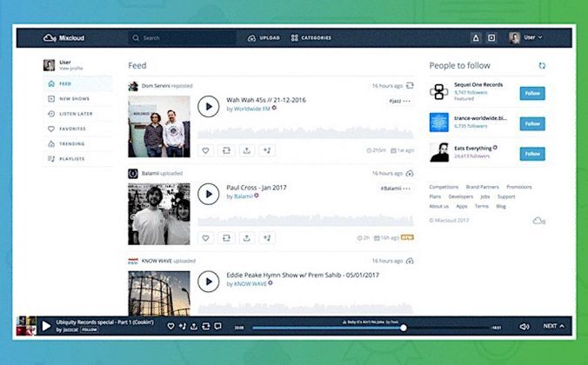Click the #jazz tag
The image size is (588, 365).
pos(395,101)
